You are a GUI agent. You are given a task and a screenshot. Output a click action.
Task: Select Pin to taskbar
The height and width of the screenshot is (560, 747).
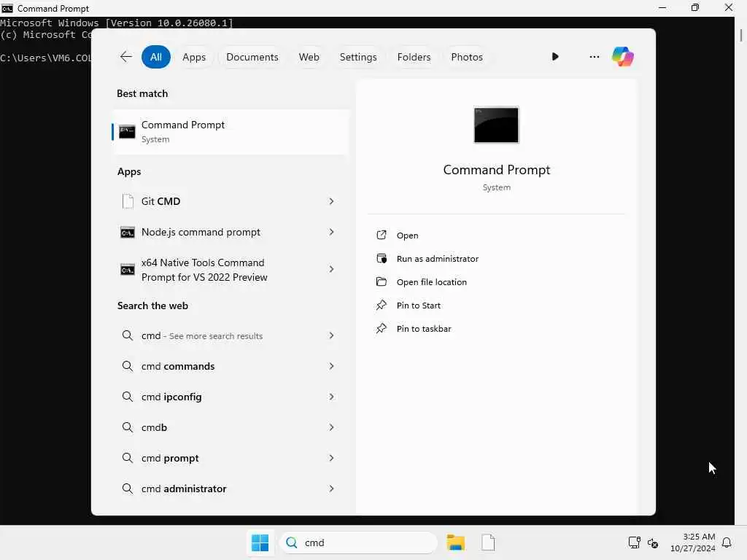(x=424, y=329)
